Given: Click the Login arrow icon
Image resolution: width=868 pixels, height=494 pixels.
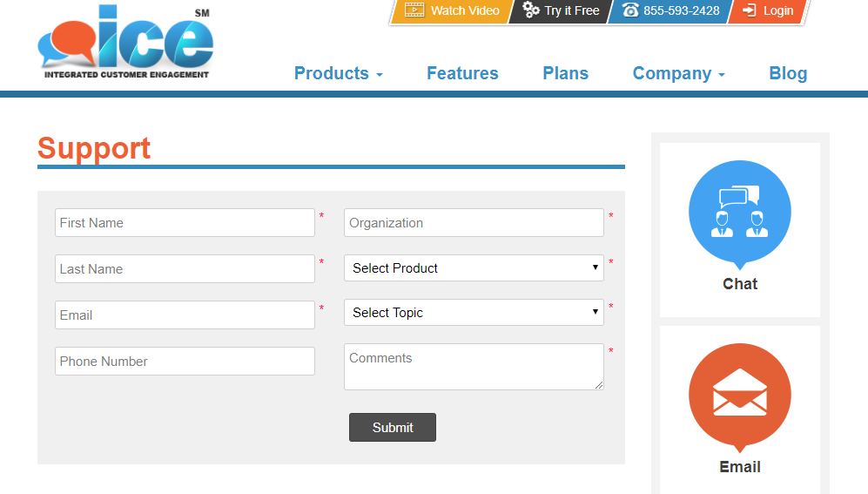Looking at the screenshot, I should 749,10.
